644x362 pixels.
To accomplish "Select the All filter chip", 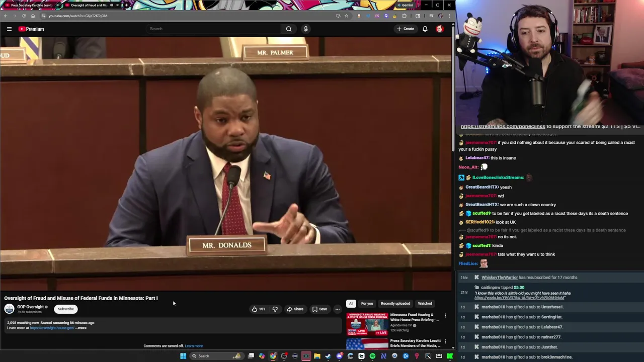I will point(351,303).
